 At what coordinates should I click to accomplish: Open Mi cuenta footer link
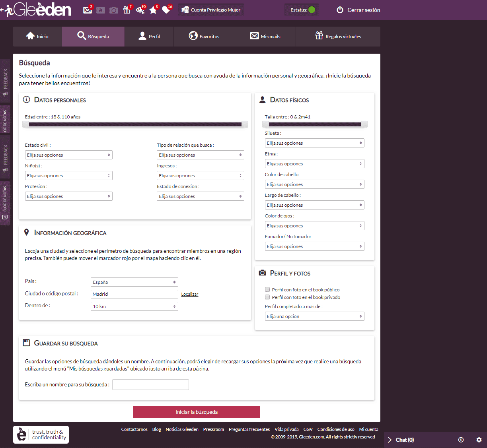(x=369, y=429)
